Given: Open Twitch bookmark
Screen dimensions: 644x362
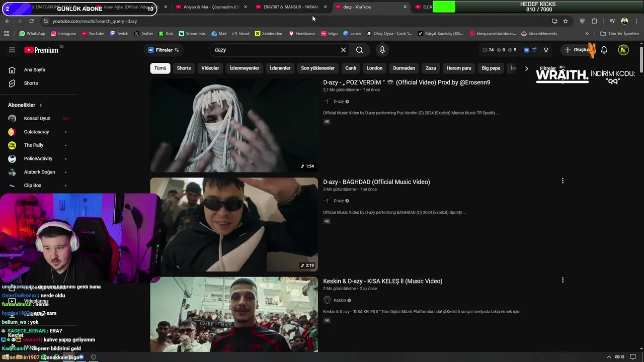Looking at the screenshot, I should point(119,34).
